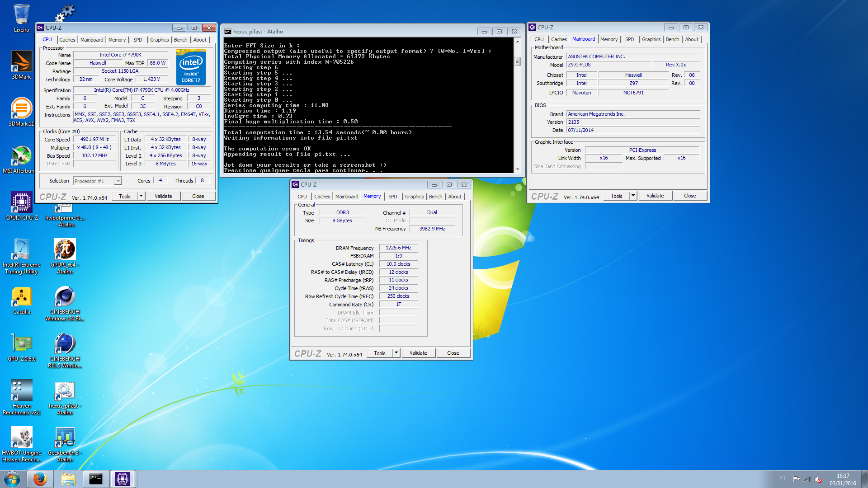Open the Lixeira recycle bin icon
The height and width of the screenshot is (488, 868).
21,18
